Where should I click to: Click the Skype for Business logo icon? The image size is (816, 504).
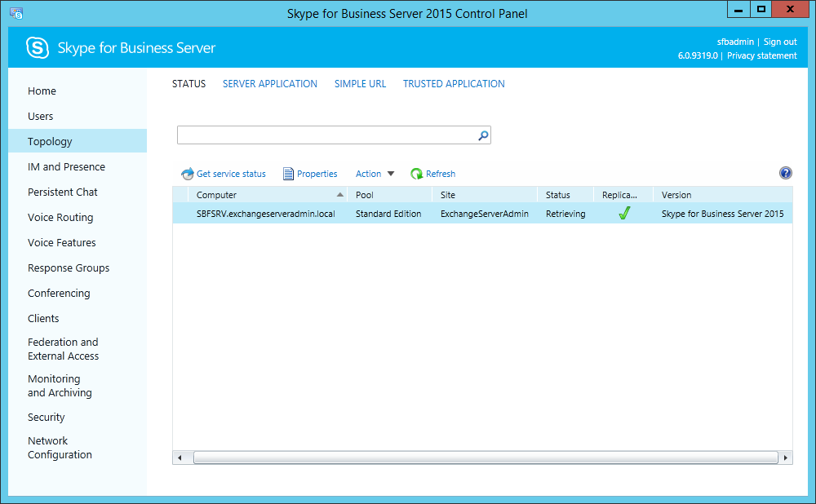[x=38, y=48]
